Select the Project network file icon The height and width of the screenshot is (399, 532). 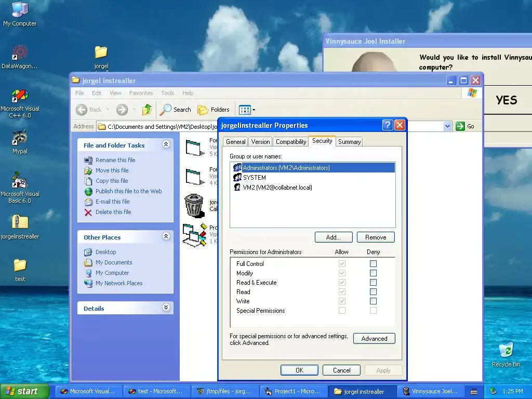pos(194,235)
